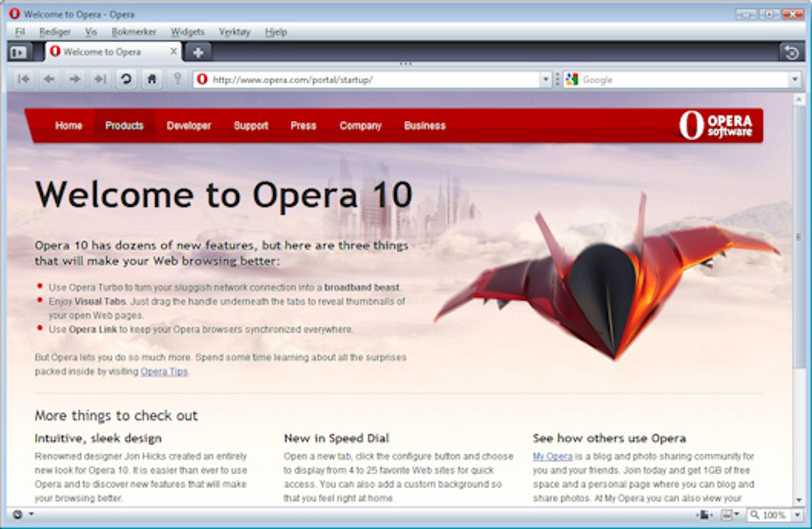The height and width of the screenshot is (529, 812).
Task: Open the Hjelp menu
Action: (276, 32)
